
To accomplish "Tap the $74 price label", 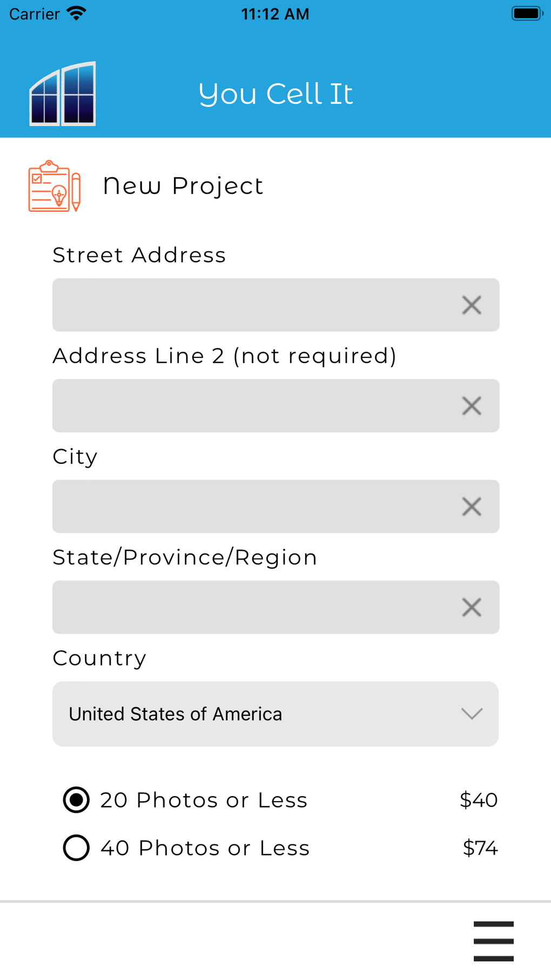I will [480, 848].
